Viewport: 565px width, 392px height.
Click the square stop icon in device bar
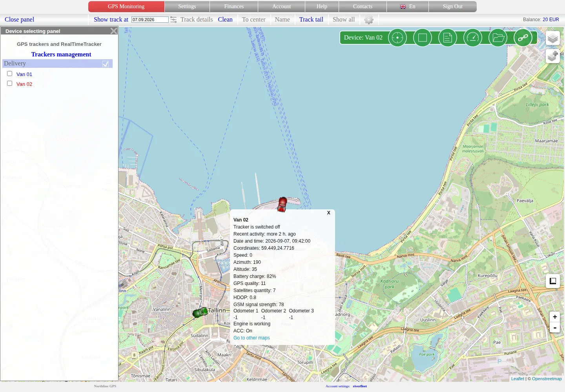[x=423, y=38]
